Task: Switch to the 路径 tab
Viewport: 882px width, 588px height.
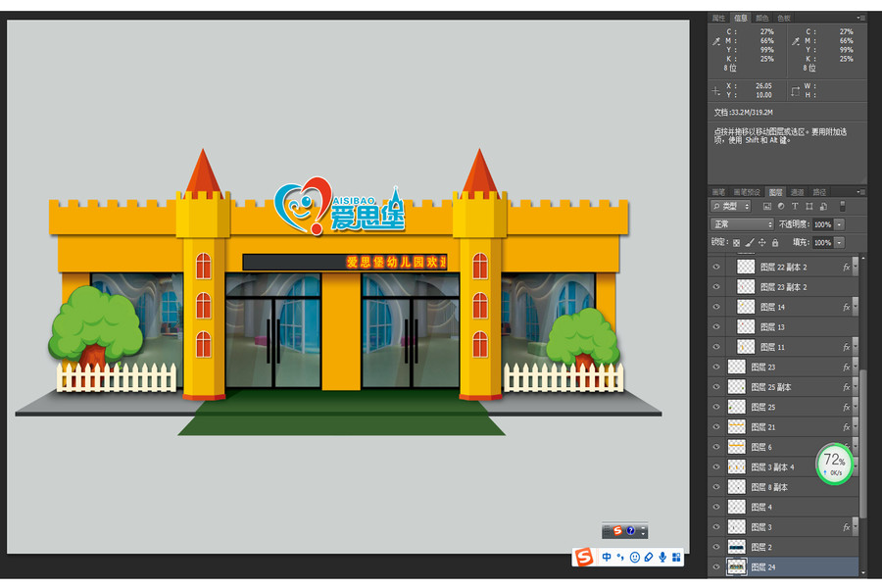Action: [x=819, y=192]
